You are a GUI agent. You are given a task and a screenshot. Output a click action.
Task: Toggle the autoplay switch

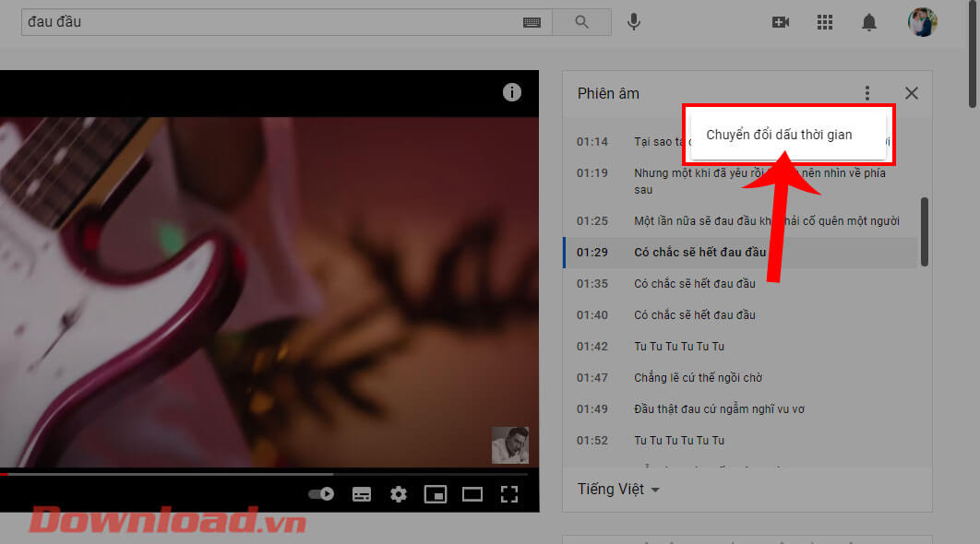321,494
